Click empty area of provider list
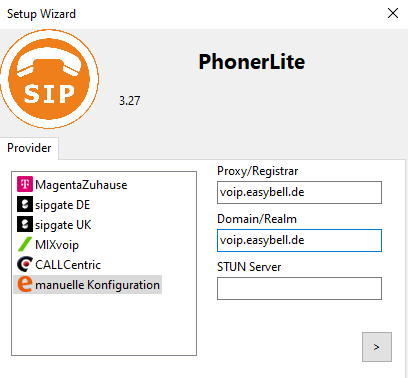The height and width of the screenshot is (378, 408). click(104, 325)
